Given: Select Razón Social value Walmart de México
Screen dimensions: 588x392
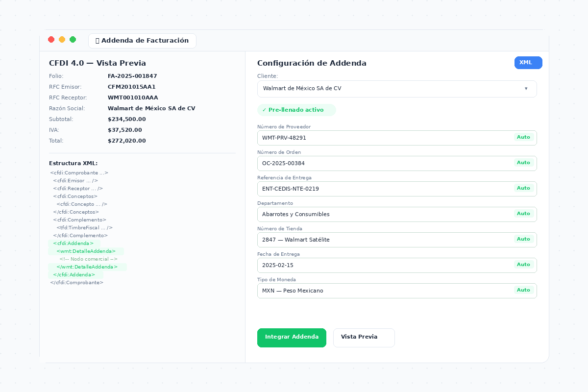Looking at the screenshot, I should pyautogui.click(x=151, y=108).
